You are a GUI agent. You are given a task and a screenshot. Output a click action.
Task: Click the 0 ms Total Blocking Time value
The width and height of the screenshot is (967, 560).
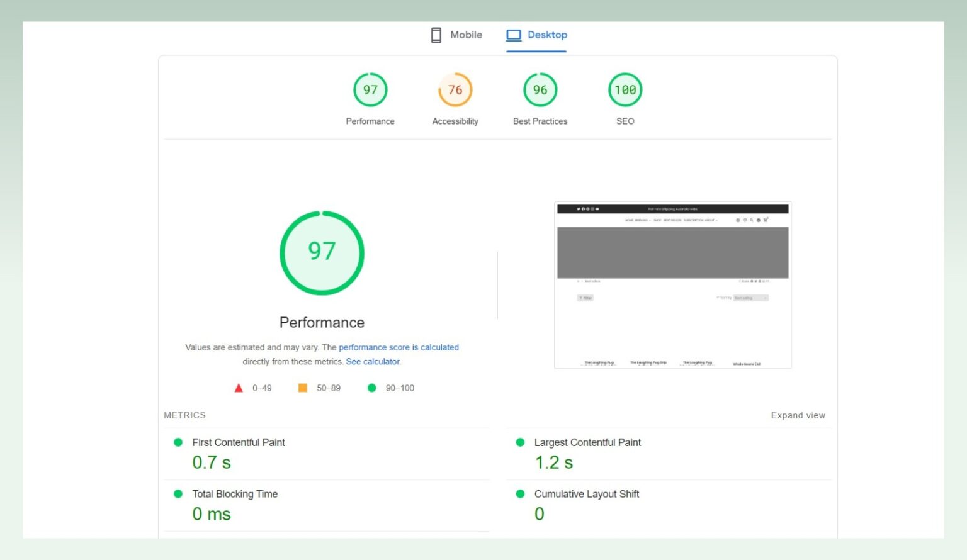tap(212, 514)
